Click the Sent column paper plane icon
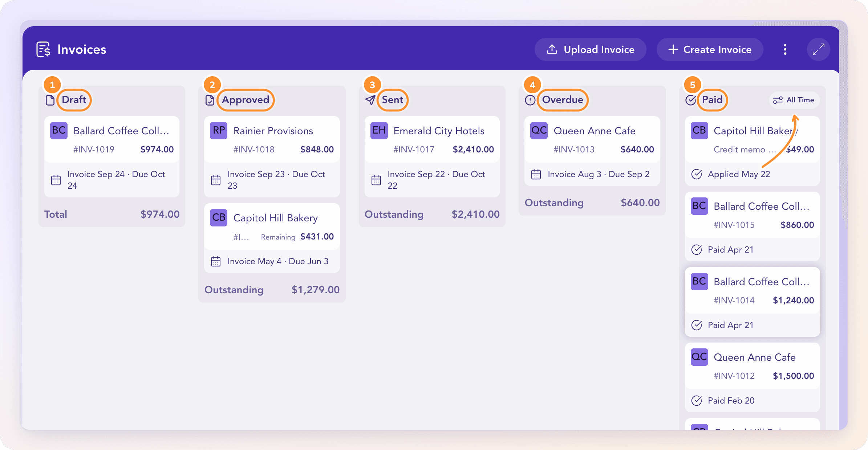868x450 pixels. [x=370, y=100]
